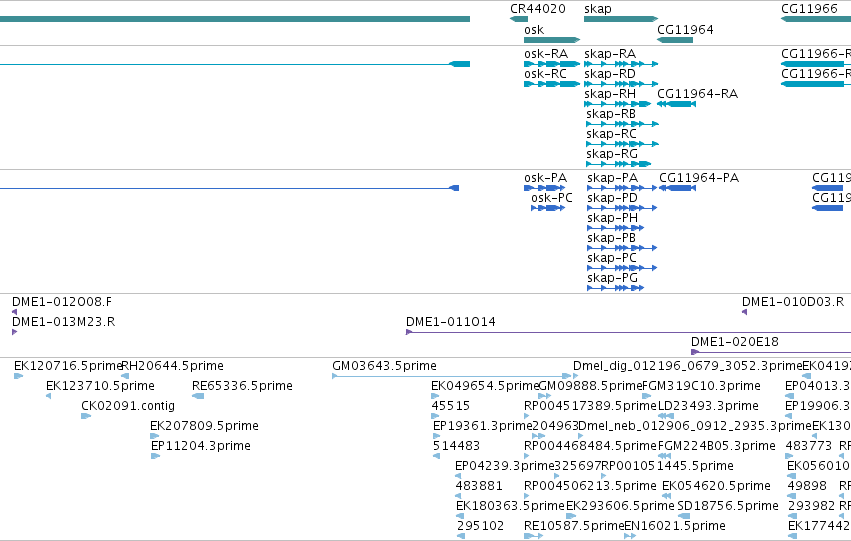Image resolution: width=851 pixels, height=541 pixels.
Task: Click the CR44020 gene label
Action: point(537,9)
